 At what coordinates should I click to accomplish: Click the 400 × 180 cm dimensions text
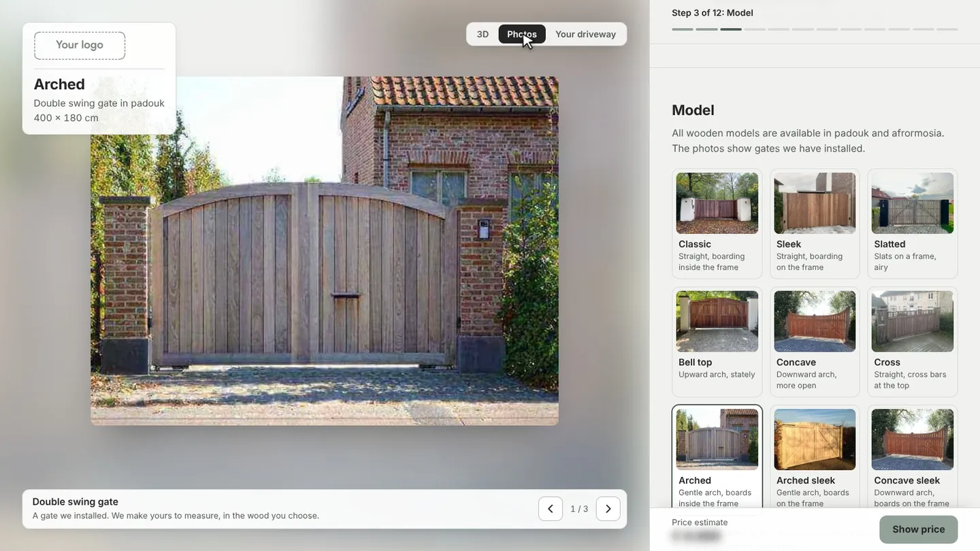(66, 118)
